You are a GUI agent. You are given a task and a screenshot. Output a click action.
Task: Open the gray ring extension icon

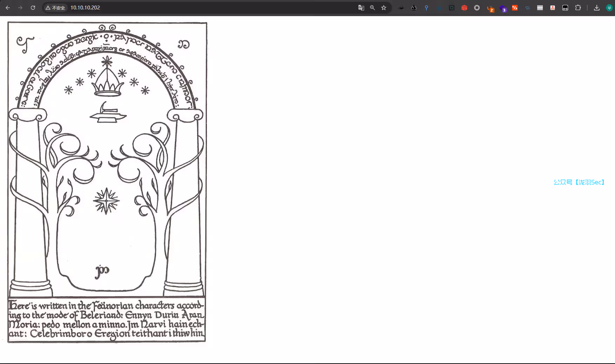coord(477,8)
